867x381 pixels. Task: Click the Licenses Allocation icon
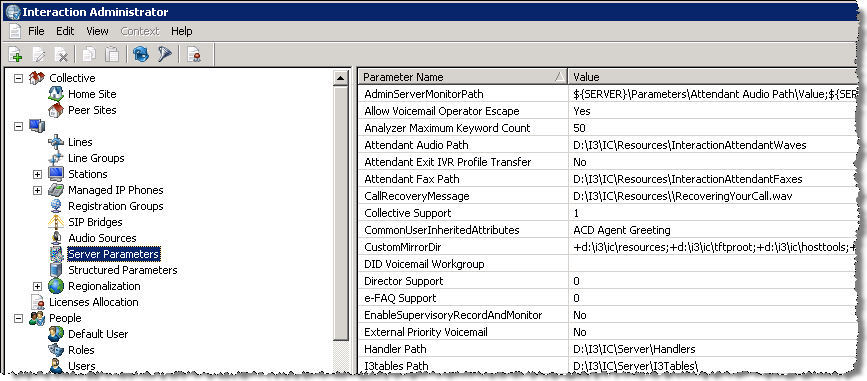[x=37, y=302]
